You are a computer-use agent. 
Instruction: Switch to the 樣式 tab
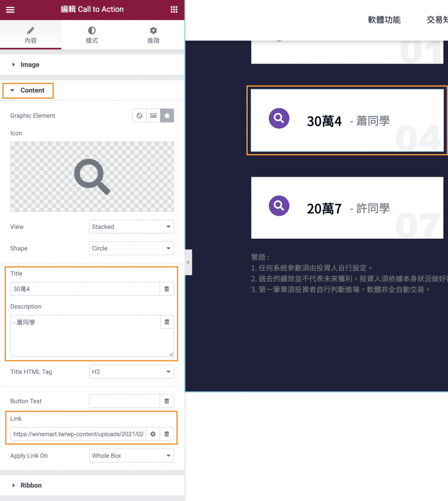(92, 35)
